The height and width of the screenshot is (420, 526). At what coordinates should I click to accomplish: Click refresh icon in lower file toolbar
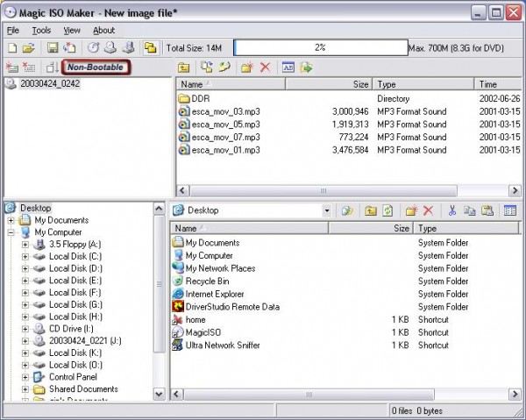387,210
